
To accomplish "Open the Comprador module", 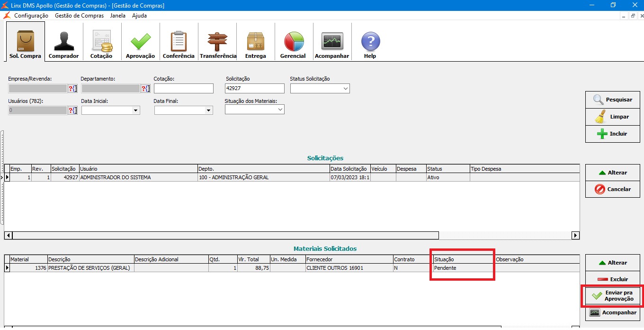I will 63,42.
